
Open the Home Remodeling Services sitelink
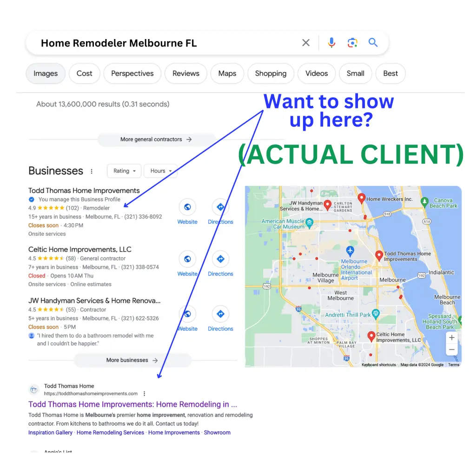[x=110, y=433]
